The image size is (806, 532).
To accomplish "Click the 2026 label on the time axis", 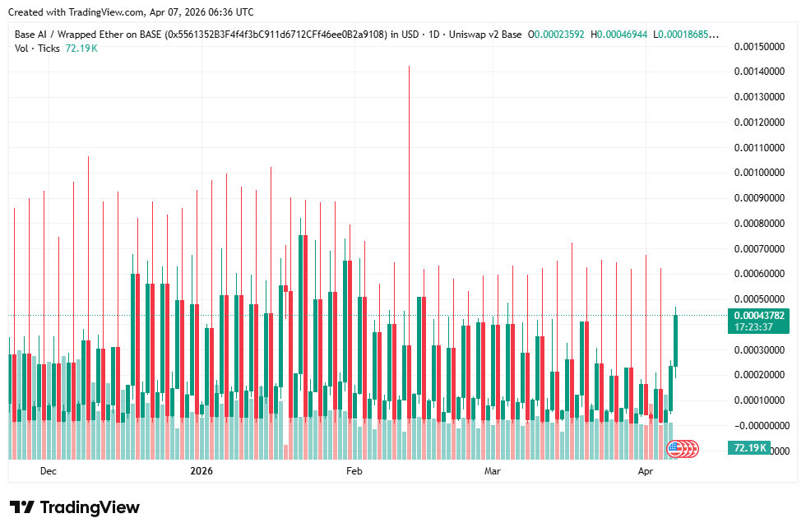I will 201,471.
